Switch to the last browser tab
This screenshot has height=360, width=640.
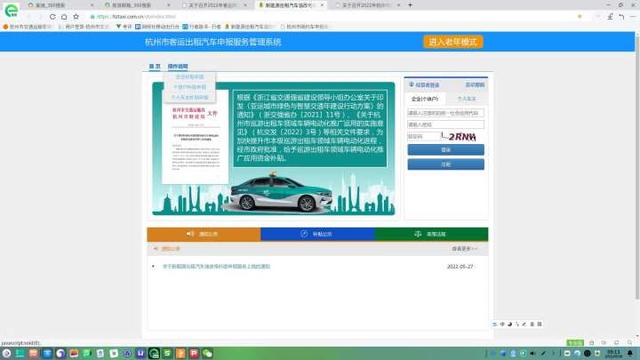[x=367, y=5]
